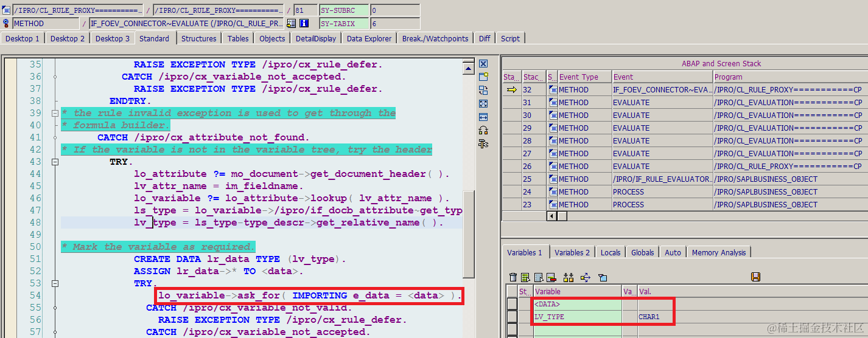Click the horizontal expand tool icon
The image size is (868, 338).
(483, 117)
